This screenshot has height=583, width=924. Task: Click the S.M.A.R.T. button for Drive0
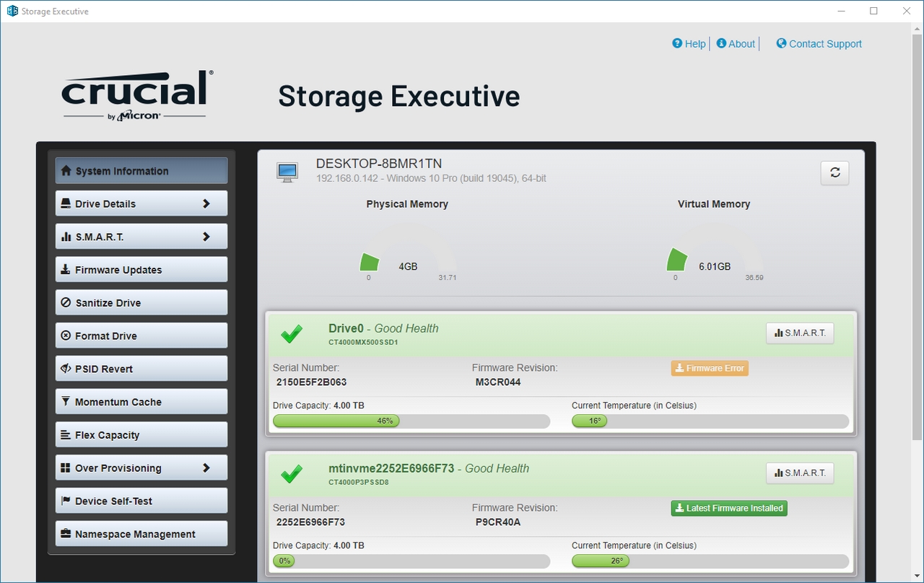click(800, 333)
